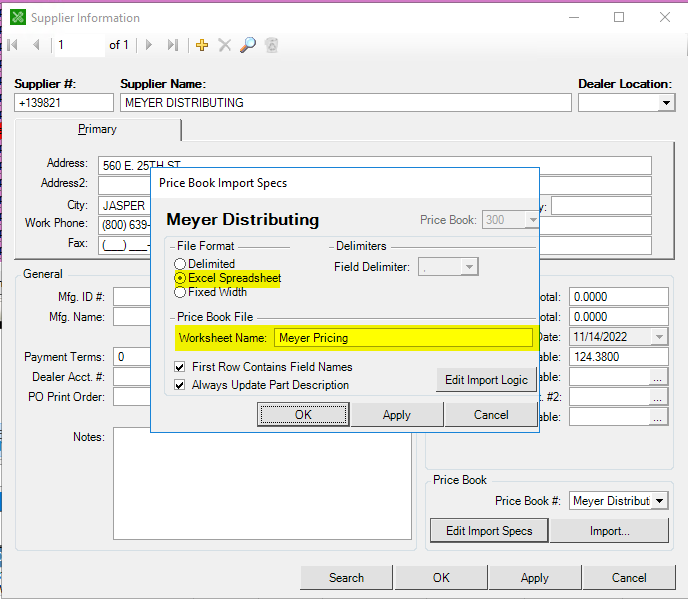Click the 124.3800 value field
The width and height of the screenshot is (688, 599).
pos(619,357)
